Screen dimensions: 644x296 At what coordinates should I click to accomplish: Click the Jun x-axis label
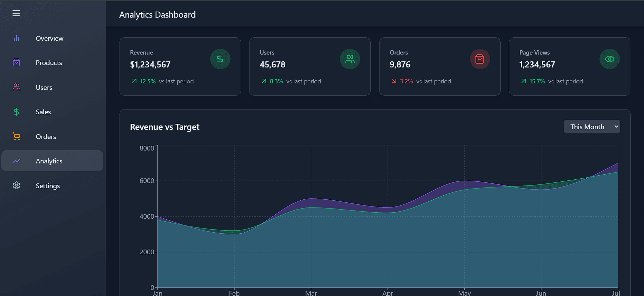point(541,293)
